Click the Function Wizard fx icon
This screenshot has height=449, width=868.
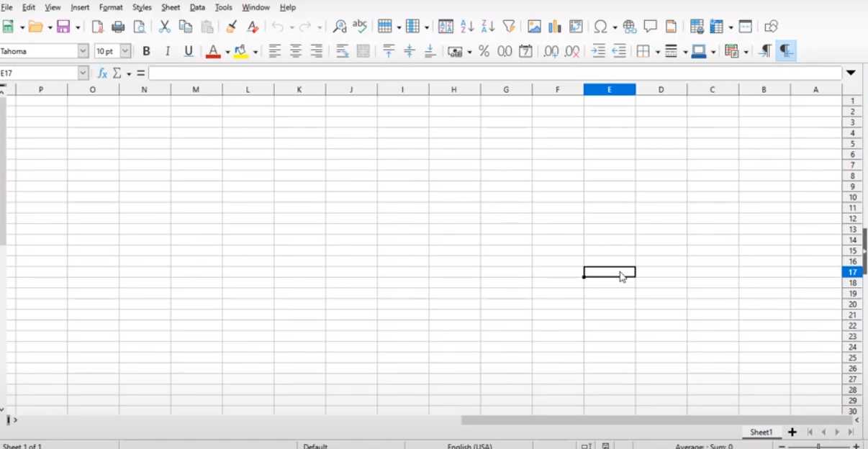(102, 73)
